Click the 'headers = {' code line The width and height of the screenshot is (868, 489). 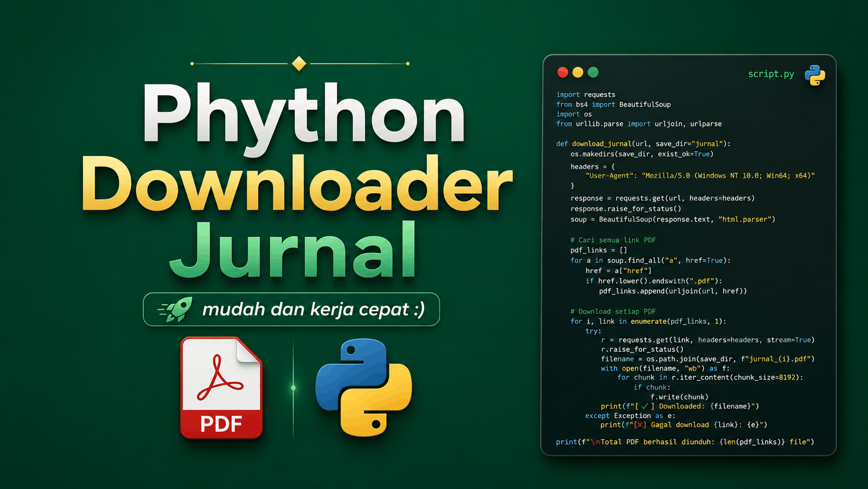tap(592, 166)
